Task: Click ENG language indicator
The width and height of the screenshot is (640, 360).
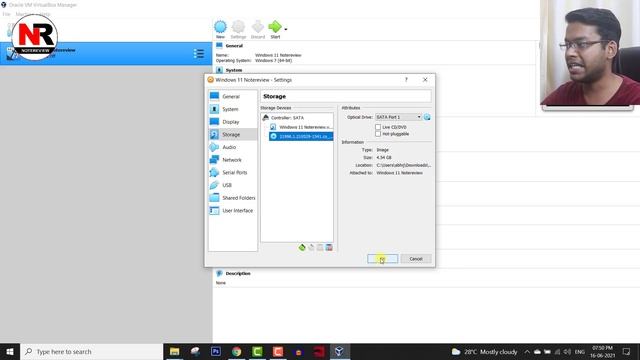Action: coord(580,351)
